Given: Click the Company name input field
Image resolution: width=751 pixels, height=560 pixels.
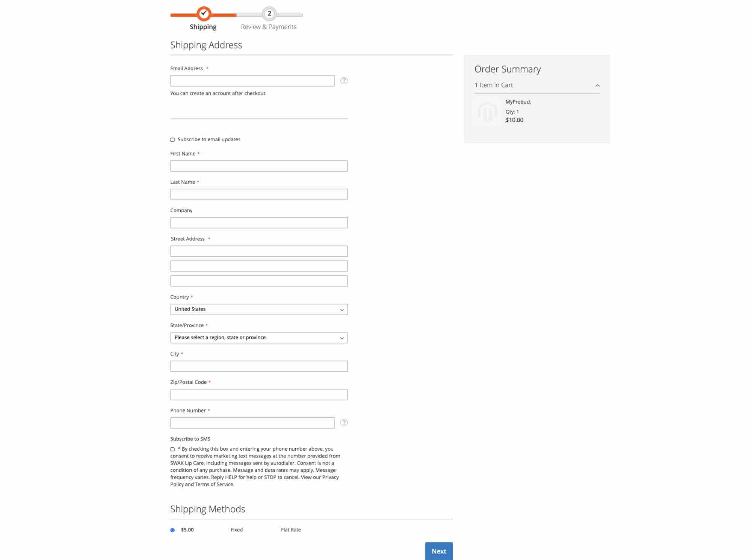Looking at the screenshot, I should point(259,222).
